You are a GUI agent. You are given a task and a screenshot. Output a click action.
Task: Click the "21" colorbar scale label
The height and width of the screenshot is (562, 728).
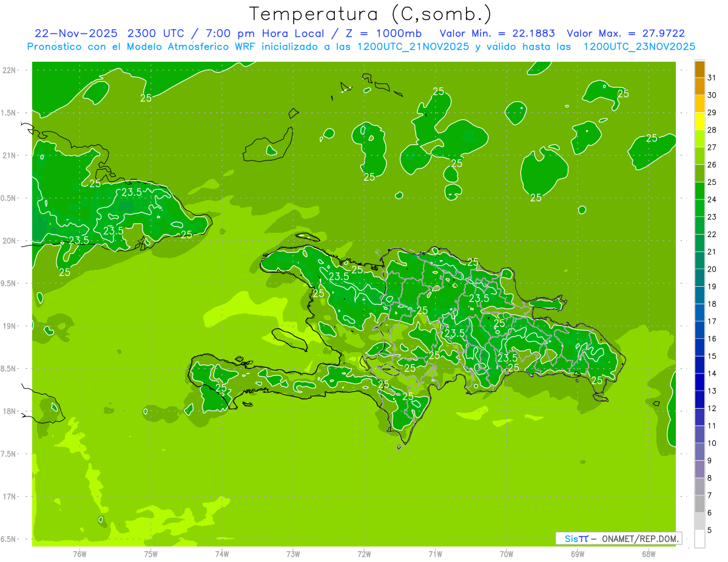(712, 252)
